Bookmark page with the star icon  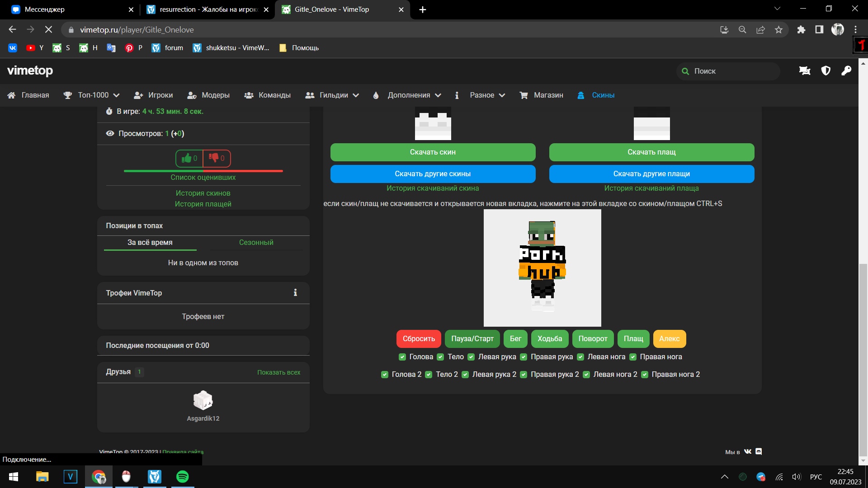click(778, 30)
